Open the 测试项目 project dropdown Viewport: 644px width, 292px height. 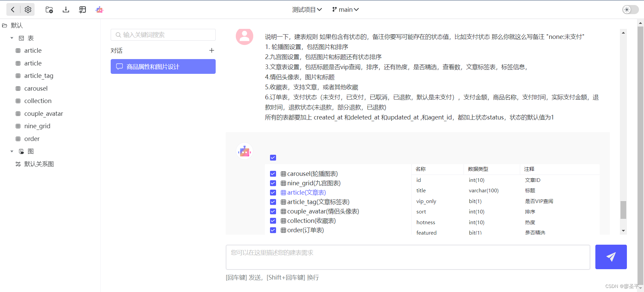[307, 9]
